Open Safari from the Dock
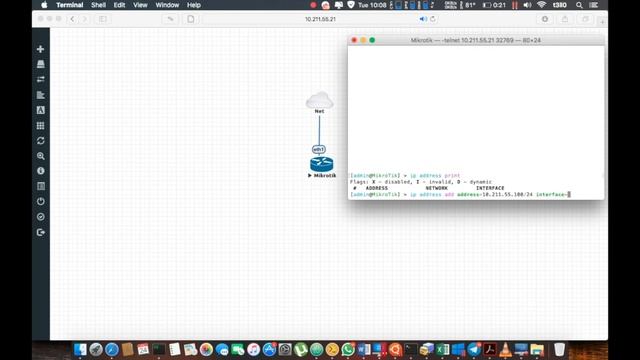Screen dimensions: 640x360 click(x=111, y=349)
